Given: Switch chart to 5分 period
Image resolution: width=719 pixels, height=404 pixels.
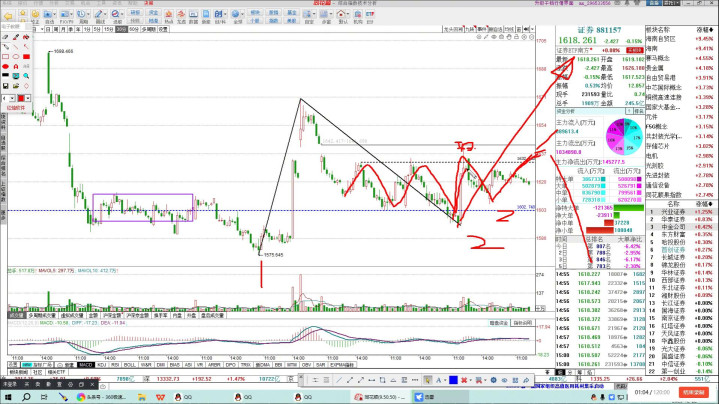Looking at the screenshot, I should click(97, 29).
